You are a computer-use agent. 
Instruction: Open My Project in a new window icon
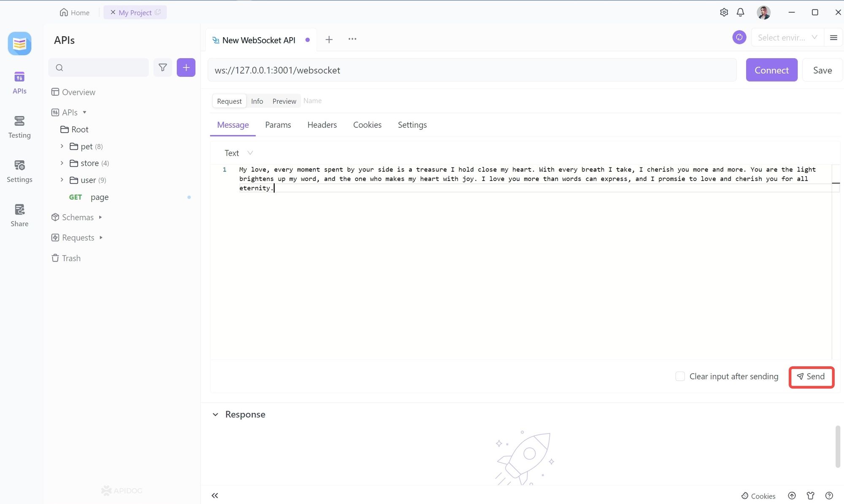pyautogui.click(x=158, y=12)
